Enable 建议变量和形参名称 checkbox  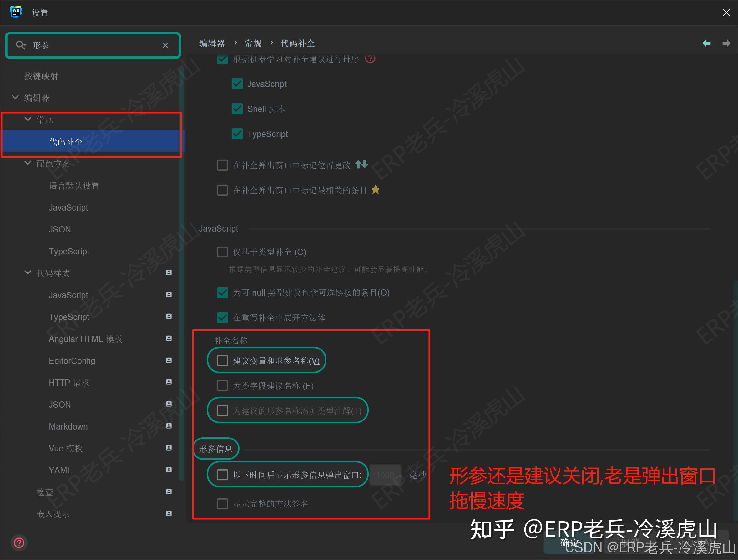tap(222, 360)
